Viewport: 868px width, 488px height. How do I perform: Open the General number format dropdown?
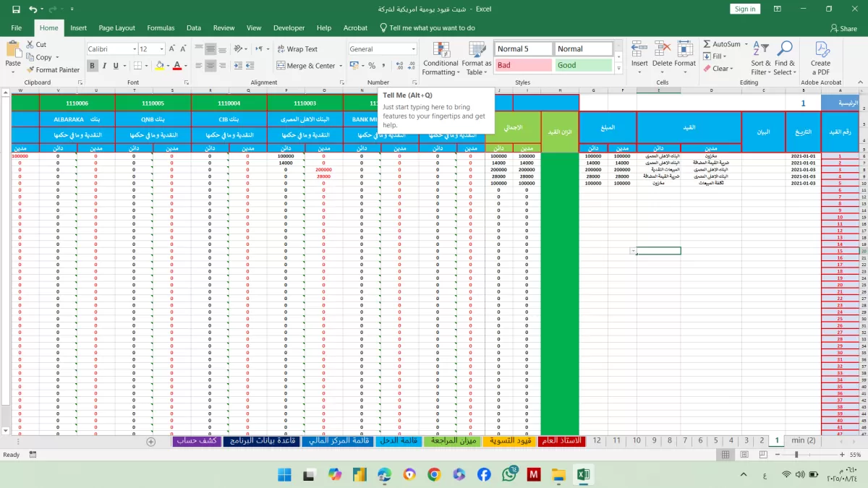pos(414,49)
